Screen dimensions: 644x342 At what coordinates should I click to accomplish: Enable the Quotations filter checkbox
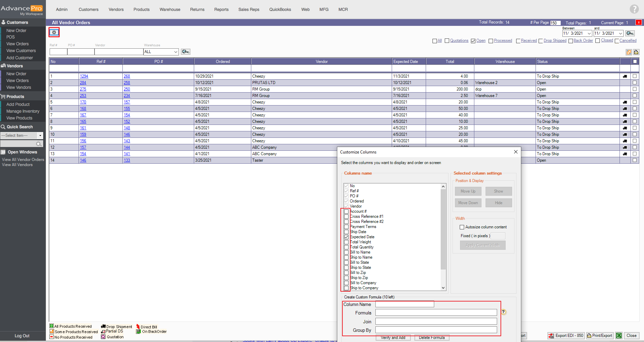click(447, 41)
